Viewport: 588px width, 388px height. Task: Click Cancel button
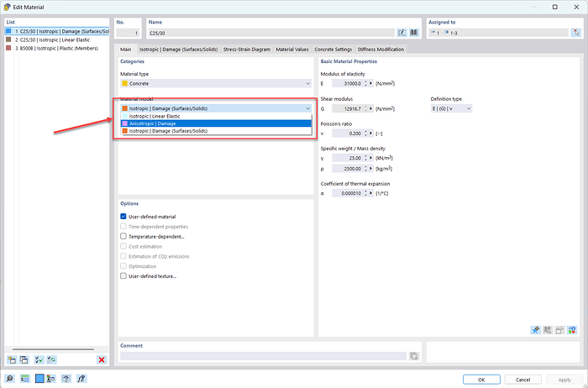click(522, 380)
